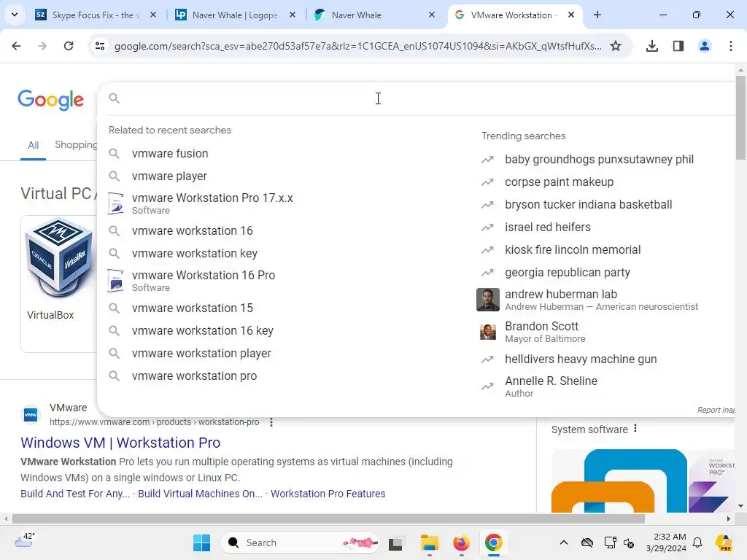Open the VMware result three-dot options

(271, 422)
